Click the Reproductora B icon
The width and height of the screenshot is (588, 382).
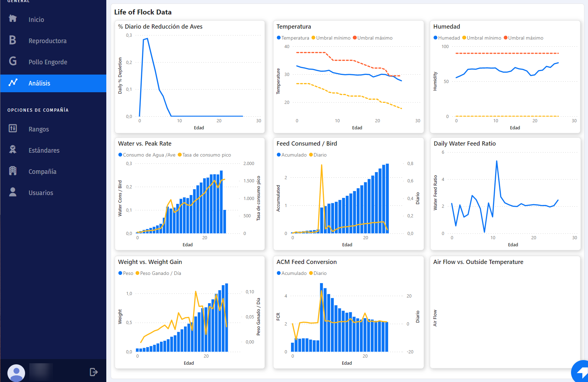coord(13,40)
